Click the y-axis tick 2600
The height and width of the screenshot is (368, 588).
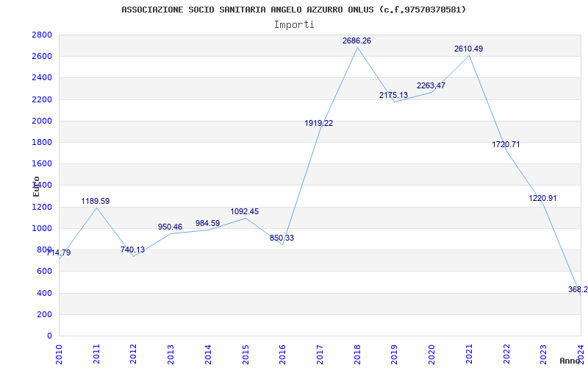pos(42,57)
